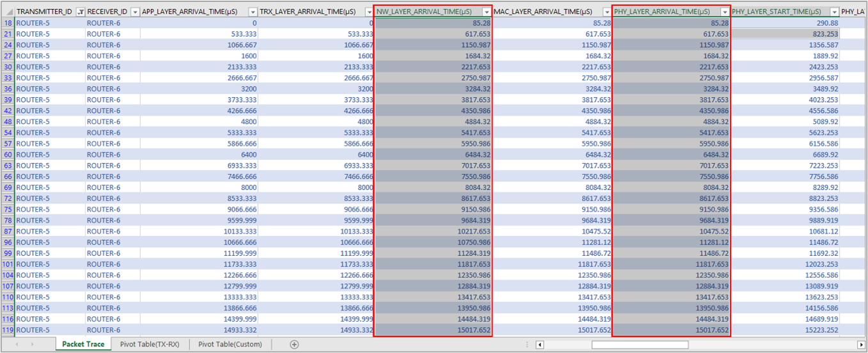Select the cell containing 823.253
The width and height of the screenshot is (868, 353).
pos(785,34)
